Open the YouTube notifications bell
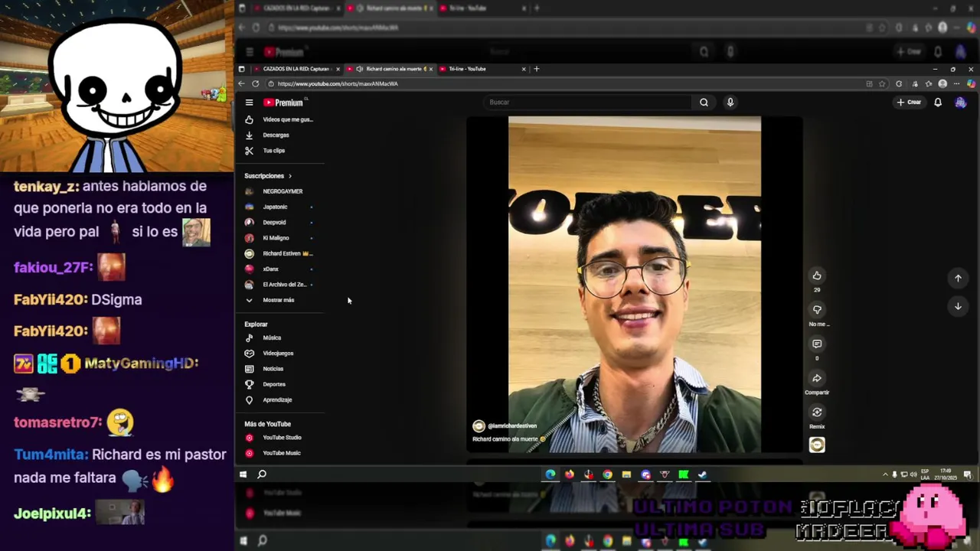 point(937,102)
